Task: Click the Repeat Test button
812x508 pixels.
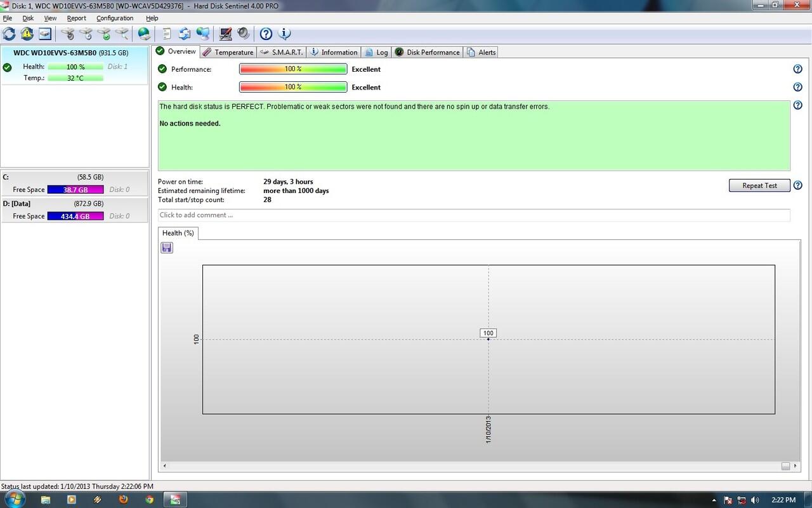Action: (x=759, y=185)
